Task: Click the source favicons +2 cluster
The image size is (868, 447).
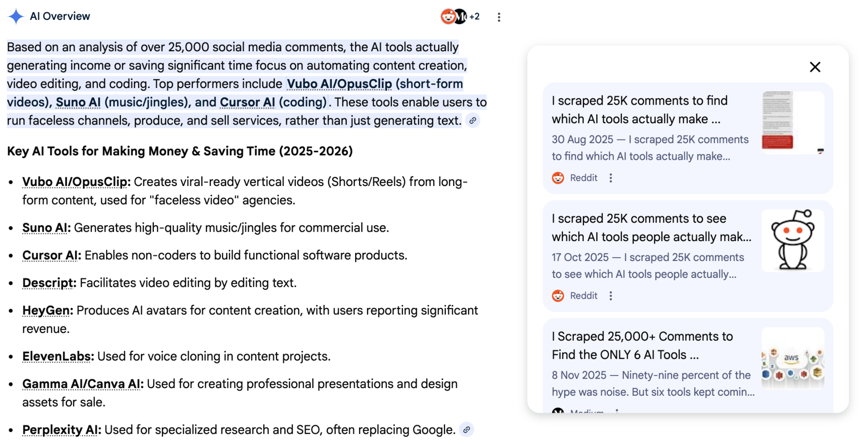Action: click(460, 17)
